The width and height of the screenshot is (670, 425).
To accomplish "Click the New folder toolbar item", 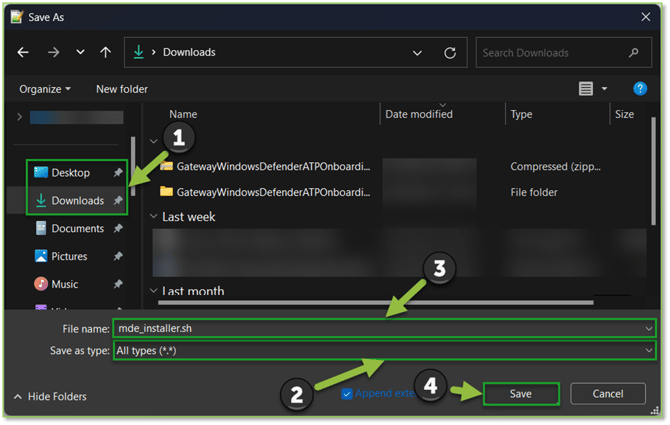I will point(121,89).
